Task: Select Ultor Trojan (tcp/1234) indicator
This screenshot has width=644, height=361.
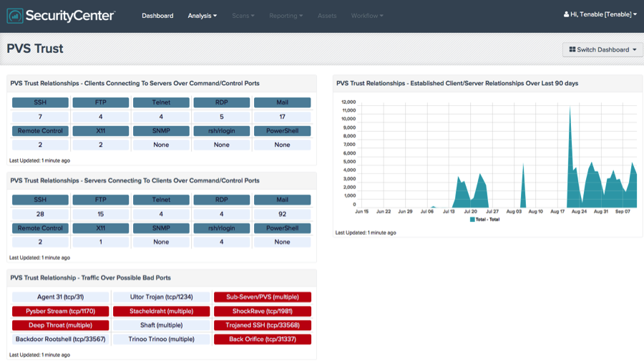Action: (x=162, y=297)
